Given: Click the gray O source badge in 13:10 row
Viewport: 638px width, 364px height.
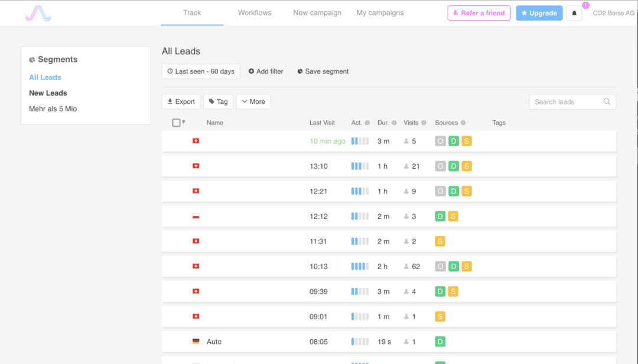Looking at the screenshot, I should pos(440,166).
